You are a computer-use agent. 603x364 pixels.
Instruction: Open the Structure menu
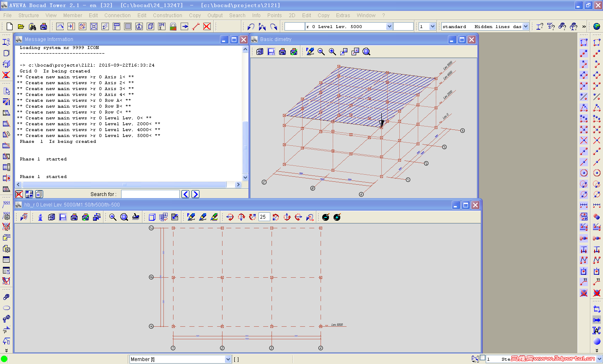point(28,15)
